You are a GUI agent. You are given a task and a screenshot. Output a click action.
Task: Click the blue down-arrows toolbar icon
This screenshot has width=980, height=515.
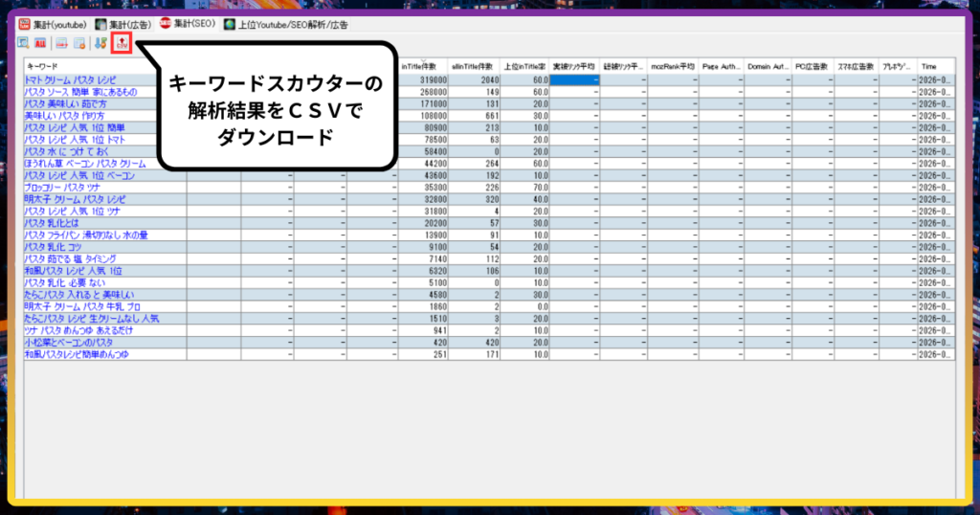tap(100, 43)
